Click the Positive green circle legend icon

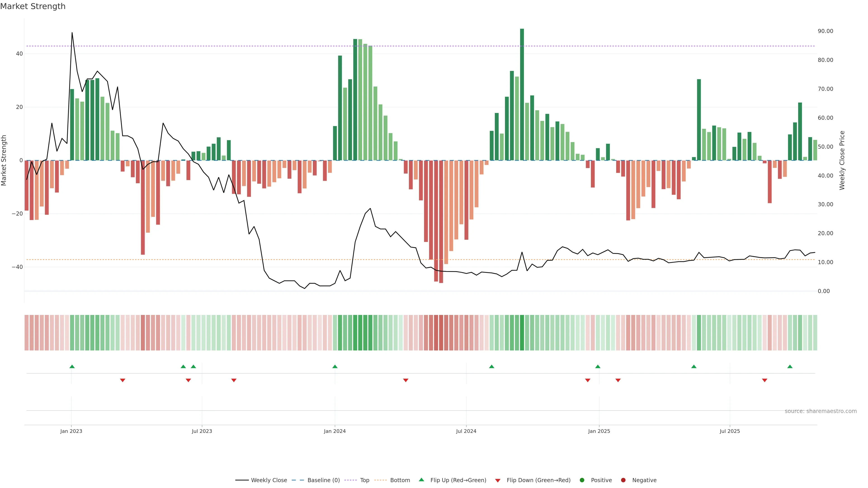pyautogui.click(x=582, y=480)
